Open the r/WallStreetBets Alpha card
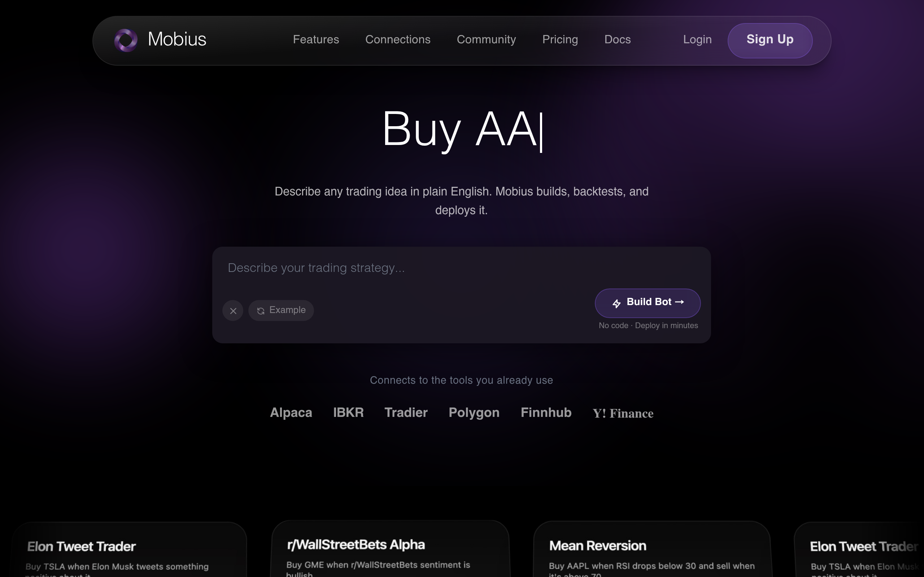Screen dimensions: 924x577 coord(390,549)
